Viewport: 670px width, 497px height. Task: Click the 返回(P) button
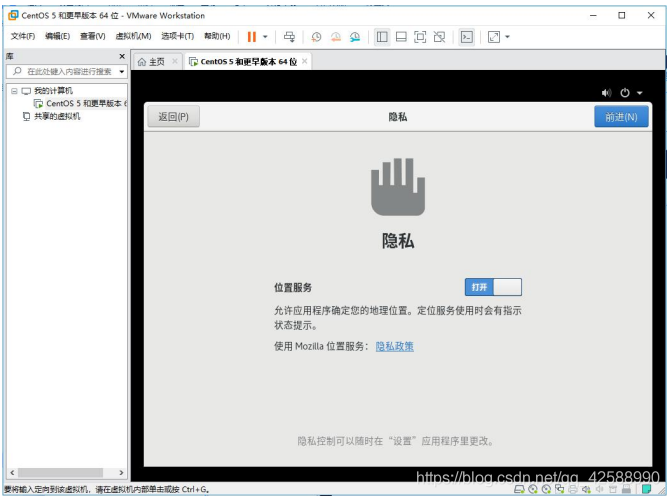(x=173, y=117)
